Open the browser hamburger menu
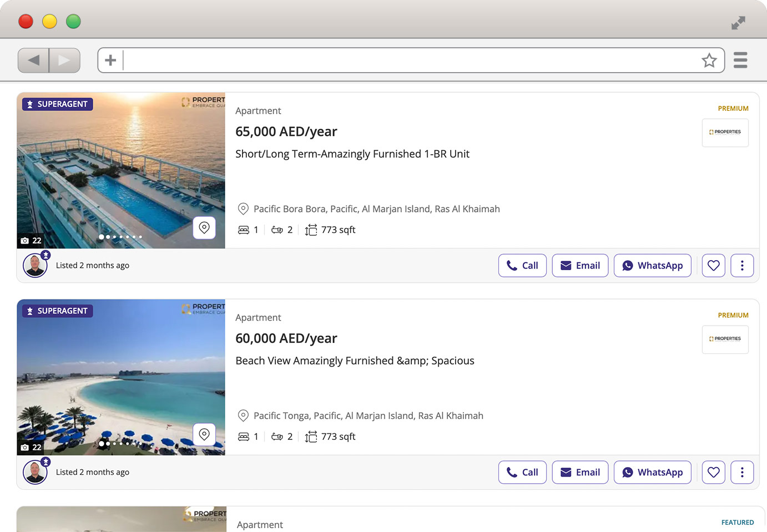The width and height of the screenshot is (767, 532). click(x=740, y=60)
